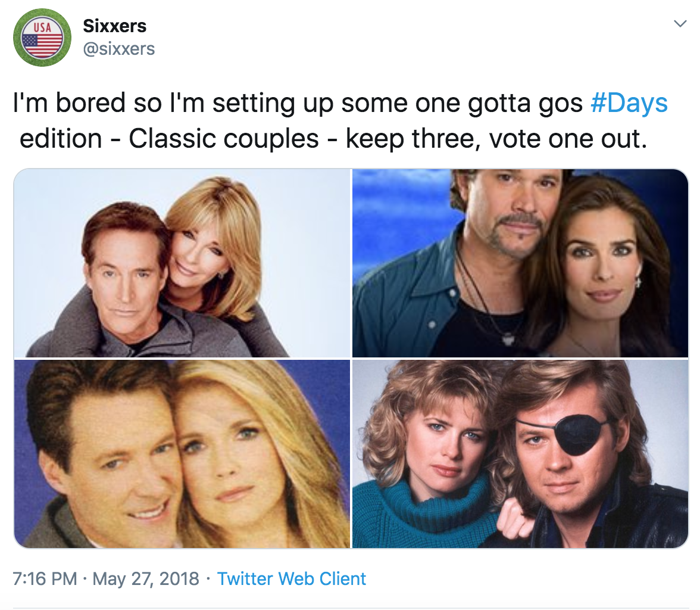Click the American flag inside the avatar

tap(42, 42)
